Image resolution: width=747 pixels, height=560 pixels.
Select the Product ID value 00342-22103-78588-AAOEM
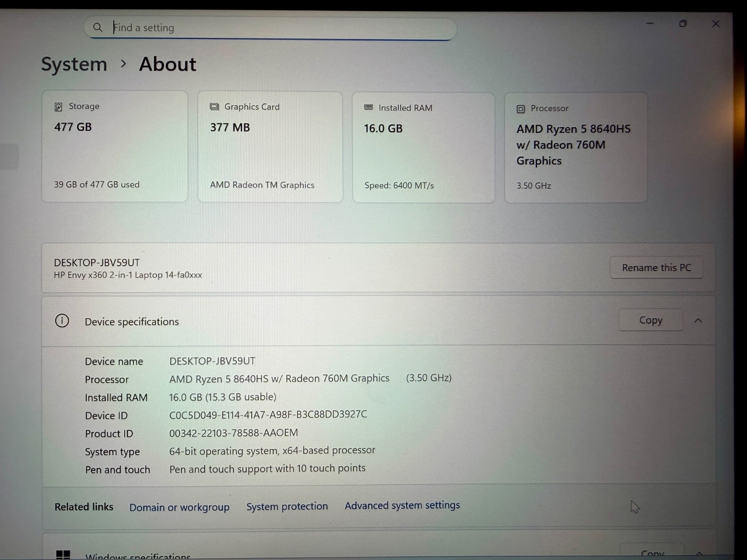pos(233,433)
